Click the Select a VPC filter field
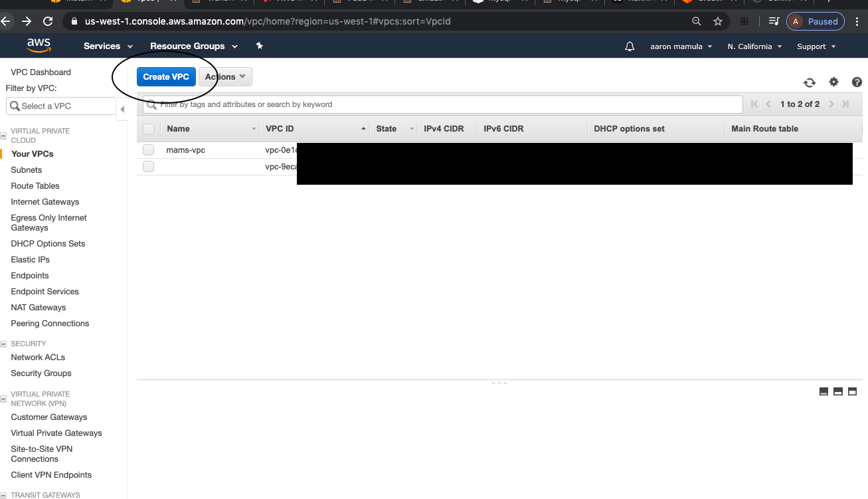Viewport: 868px width, 499px height. (61, 106)
